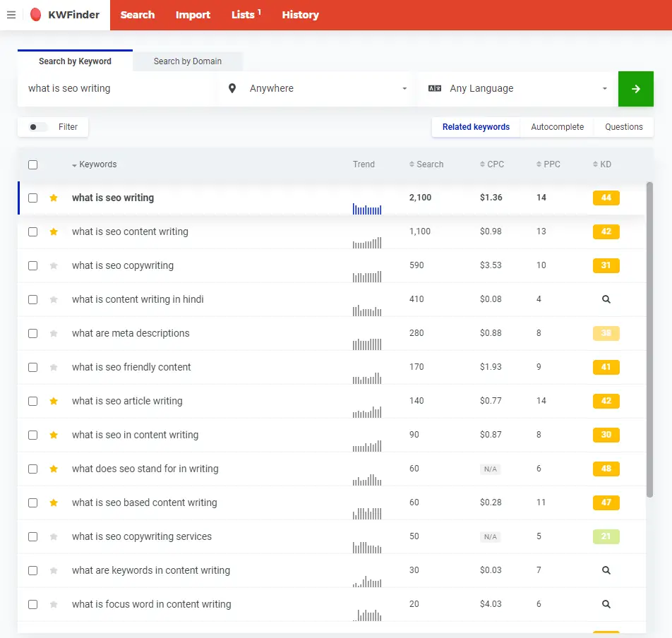Star 'what is seo copywriting services'
Image resolution: width=672 pixels, height=638 pixels.
pos(54,536)
